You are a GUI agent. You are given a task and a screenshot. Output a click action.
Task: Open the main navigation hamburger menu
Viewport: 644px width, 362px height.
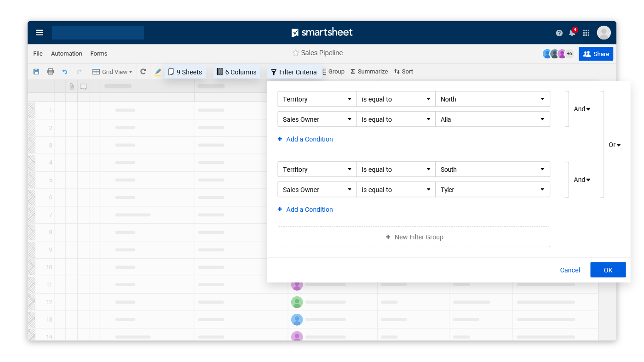click(x=39, y=33)
